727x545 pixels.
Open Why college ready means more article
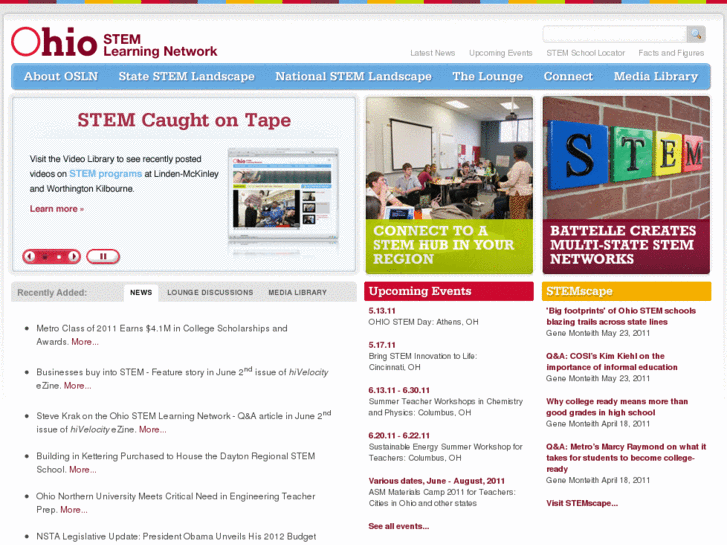(617, 407)
